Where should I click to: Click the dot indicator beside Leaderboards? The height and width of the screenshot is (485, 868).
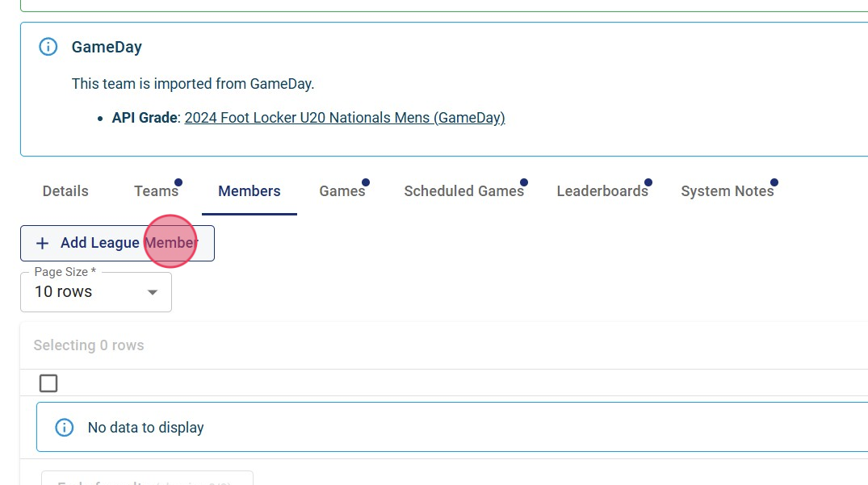[x=648, y=182]
